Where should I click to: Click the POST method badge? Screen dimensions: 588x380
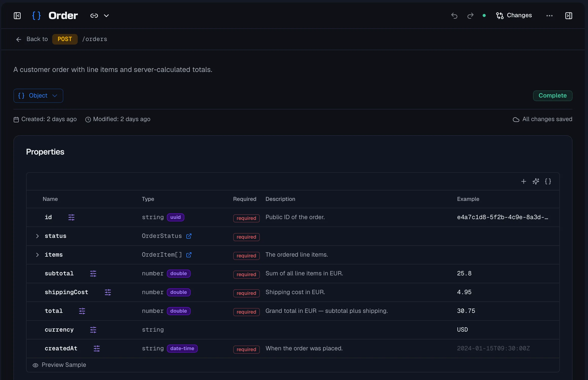point(65,39)
